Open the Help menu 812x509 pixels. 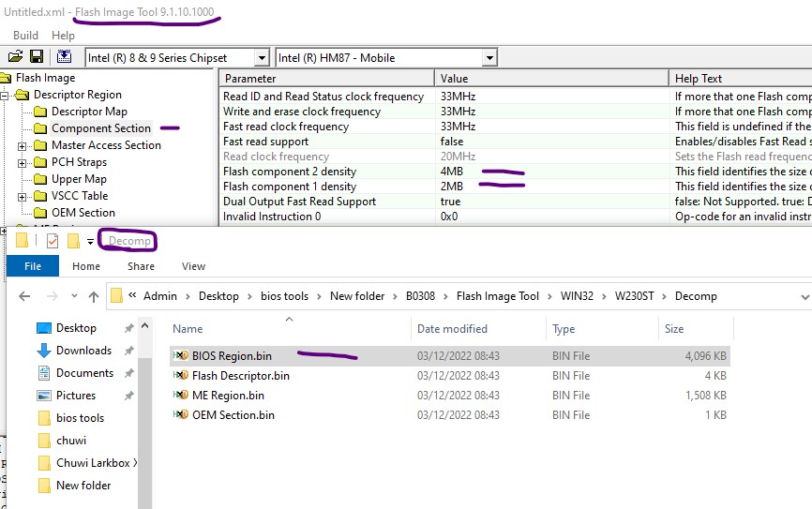click(x=63, y=36)
